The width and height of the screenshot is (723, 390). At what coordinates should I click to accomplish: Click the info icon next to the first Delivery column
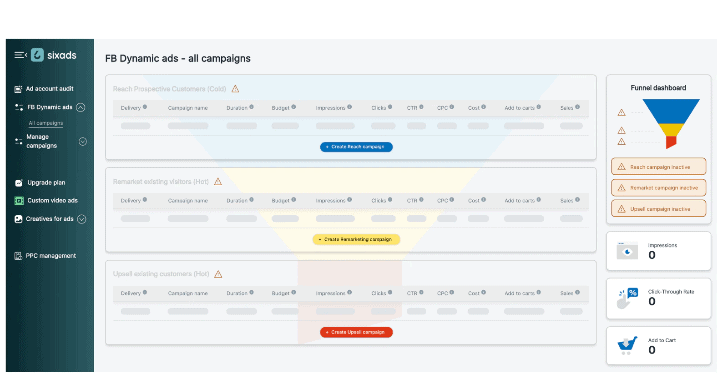[145, 107]
